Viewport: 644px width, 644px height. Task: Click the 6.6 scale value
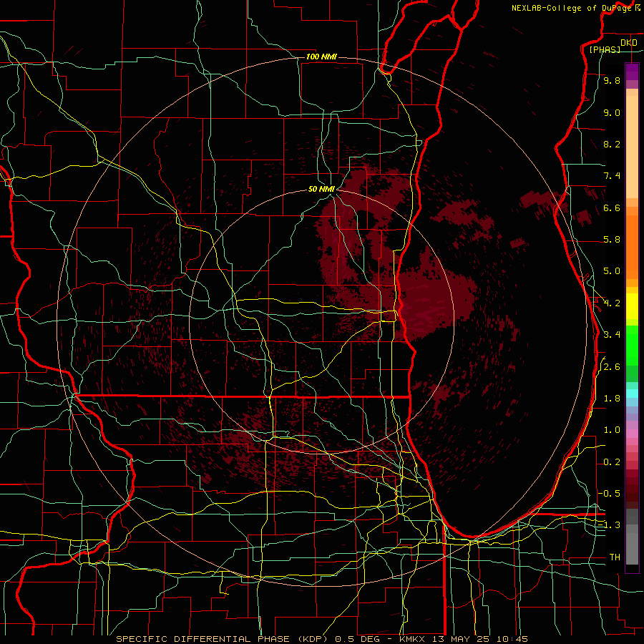(x=612, y=208)
